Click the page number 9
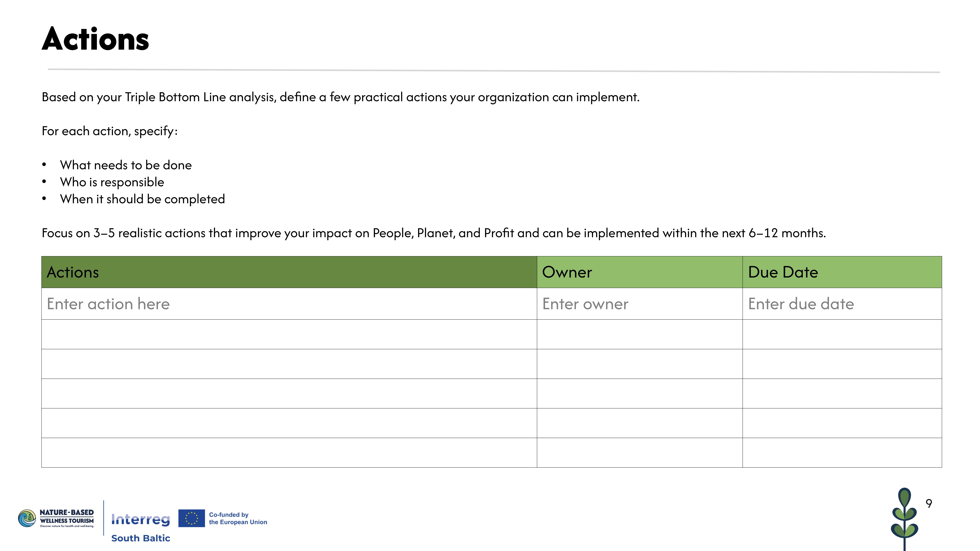Screen dimensions: 980x551 pos(929,503)
